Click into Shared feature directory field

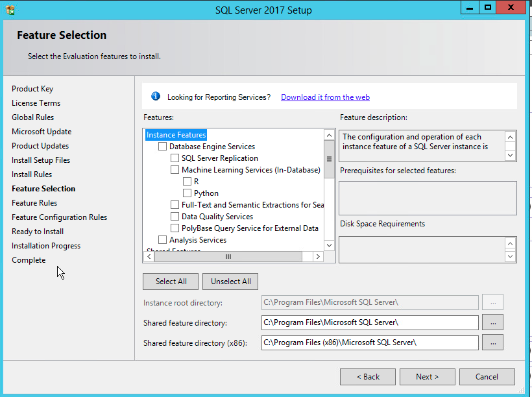pos(369,322)
